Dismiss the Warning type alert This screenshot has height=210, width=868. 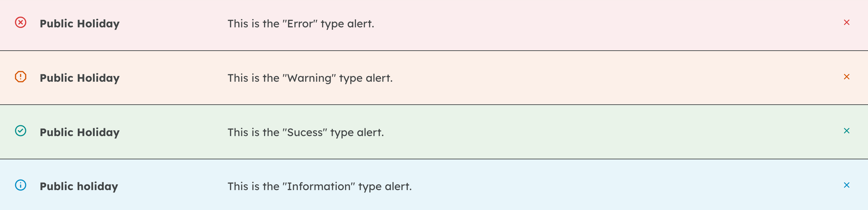point(846,77)
